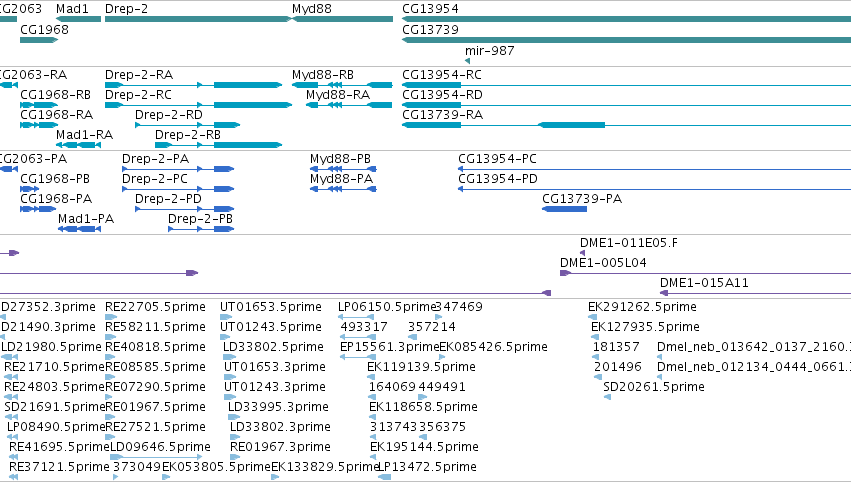This screenshot has height=482, width=851.
Task: Select EST RE58211.5prime
Action: pyautogui.click(x=110, y=337)
